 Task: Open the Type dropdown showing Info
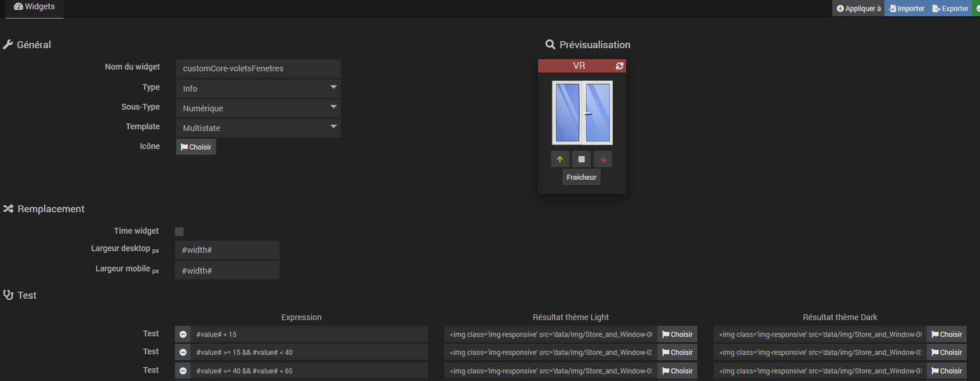tap(258, 89)
